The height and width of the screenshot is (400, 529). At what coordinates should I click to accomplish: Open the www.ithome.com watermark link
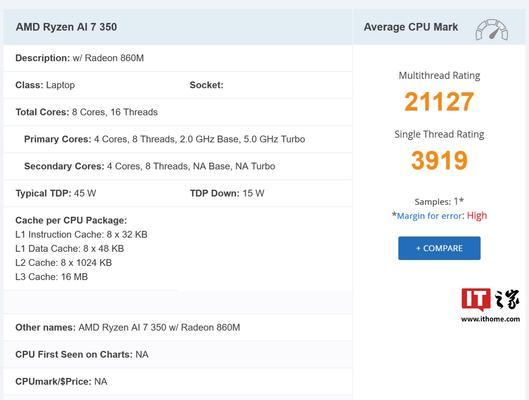point(490,319)
